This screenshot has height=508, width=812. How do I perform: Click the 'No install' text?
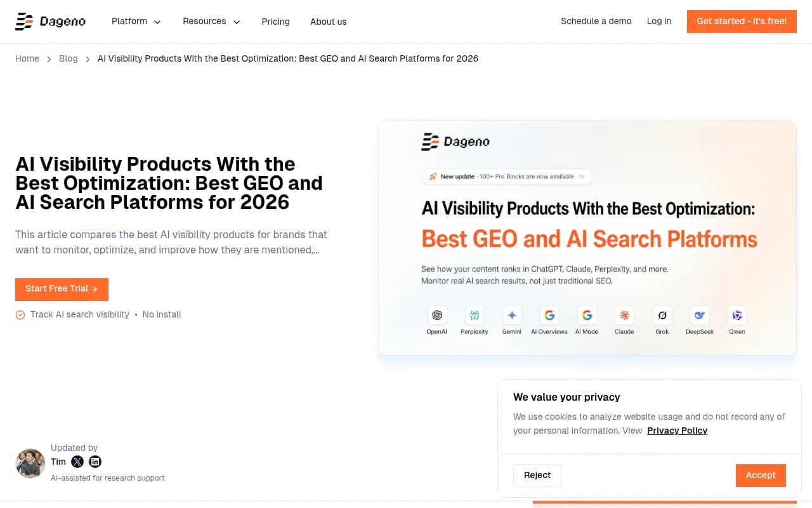162,315
